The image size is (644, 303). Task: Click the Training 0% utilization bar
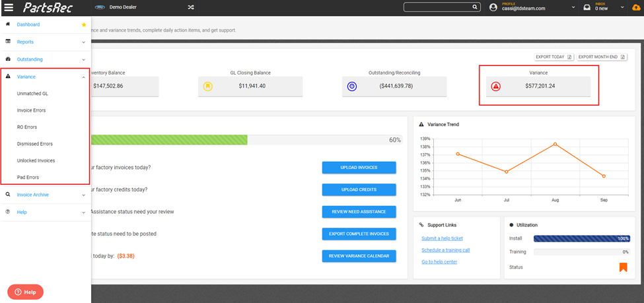[581, 252]
